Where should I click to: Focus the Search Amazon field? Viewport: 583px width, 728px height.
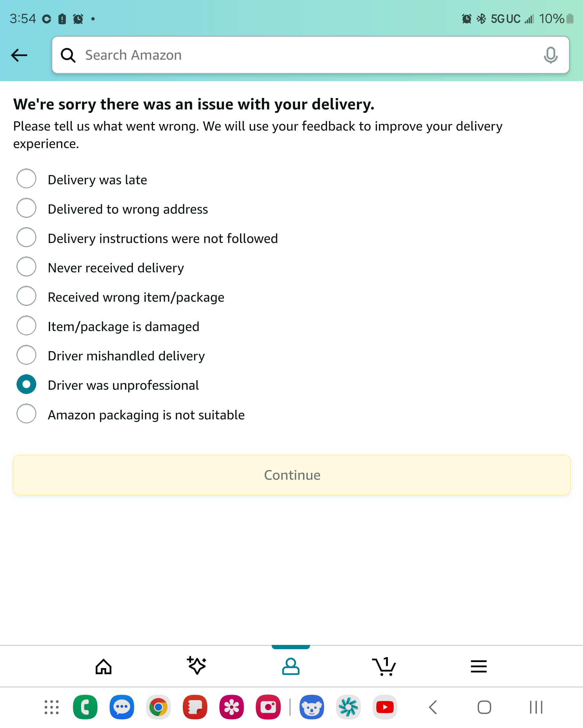304,55
